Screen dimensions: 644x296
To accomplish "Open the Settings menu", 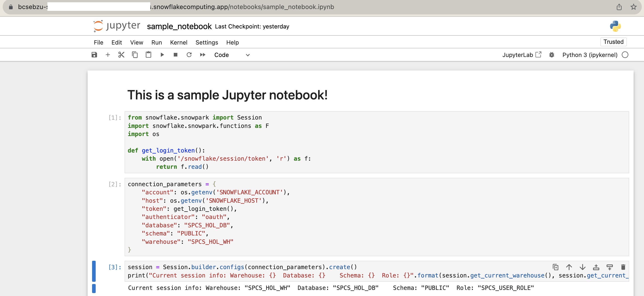I will [206, 42].
